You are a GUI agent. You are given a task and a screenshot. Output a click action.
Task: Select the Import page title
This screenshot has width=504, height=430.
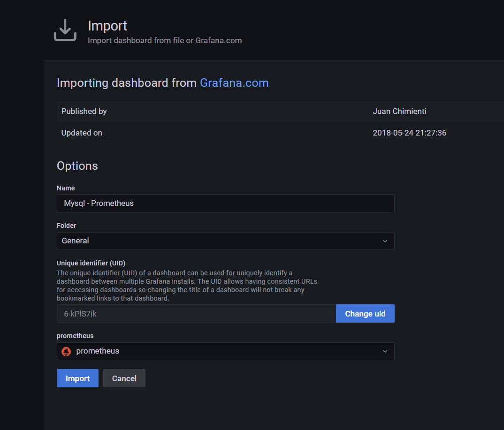pyautogui.click(x=107, y=26)
